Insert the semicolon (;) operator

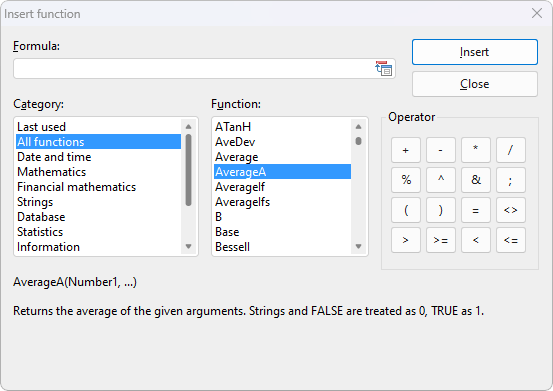click(511, 180)
